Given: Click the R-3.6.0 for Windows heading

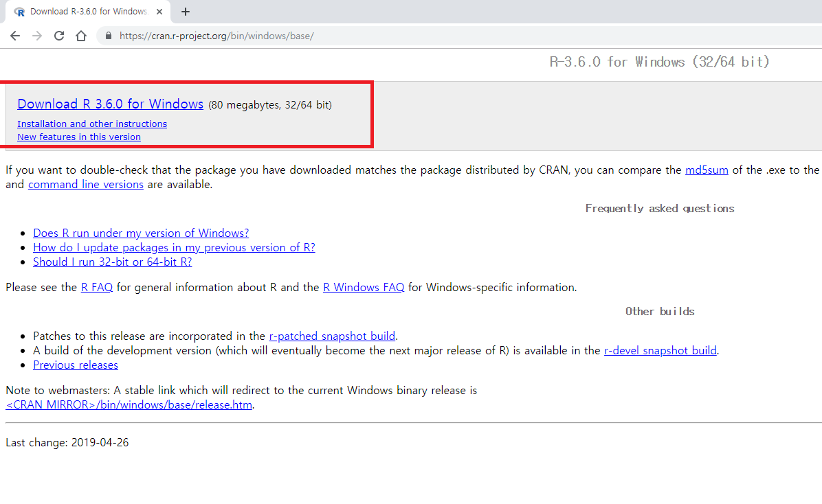Looking at the screenshot, I should coord(660,62).
